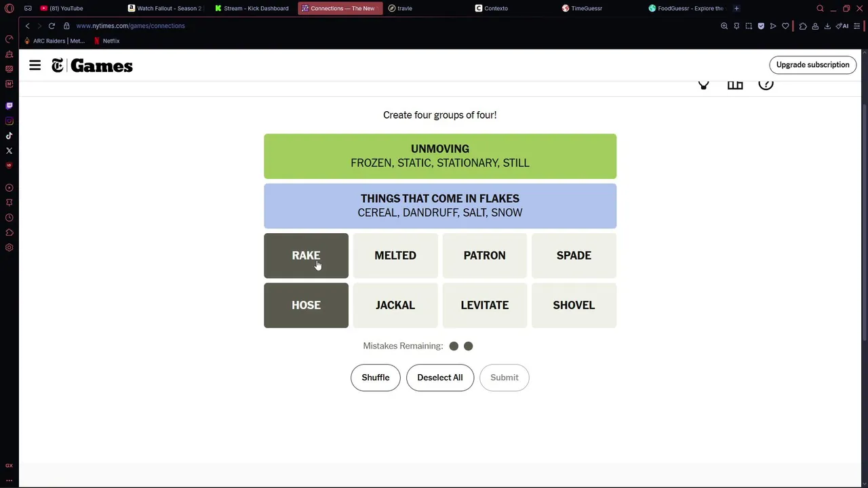Switch to the Watch Fallout Season 2 tab
The width and height of the screenshot is (868, 488).
pos(165,8)
